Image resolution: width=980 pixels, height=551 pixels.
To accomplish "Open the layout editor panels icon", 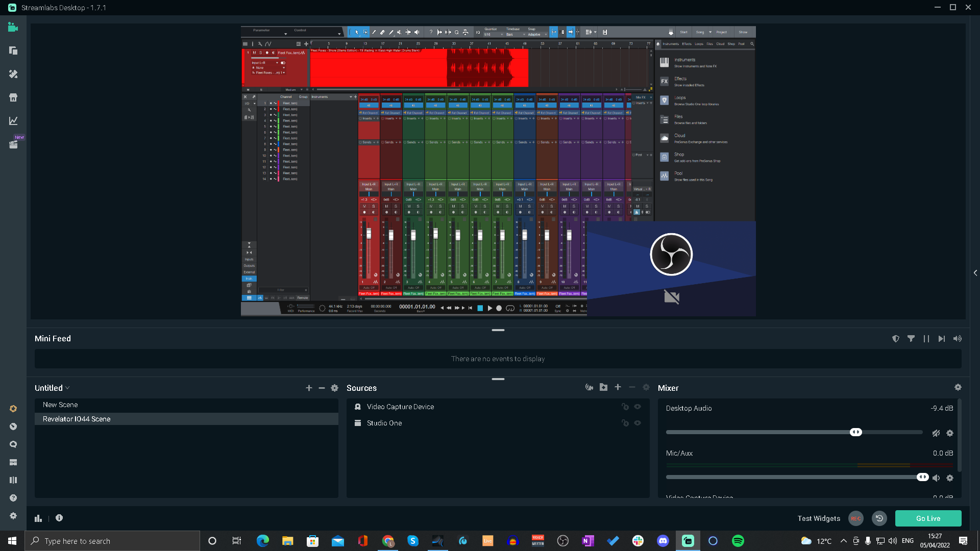I will tap(13, 462).
